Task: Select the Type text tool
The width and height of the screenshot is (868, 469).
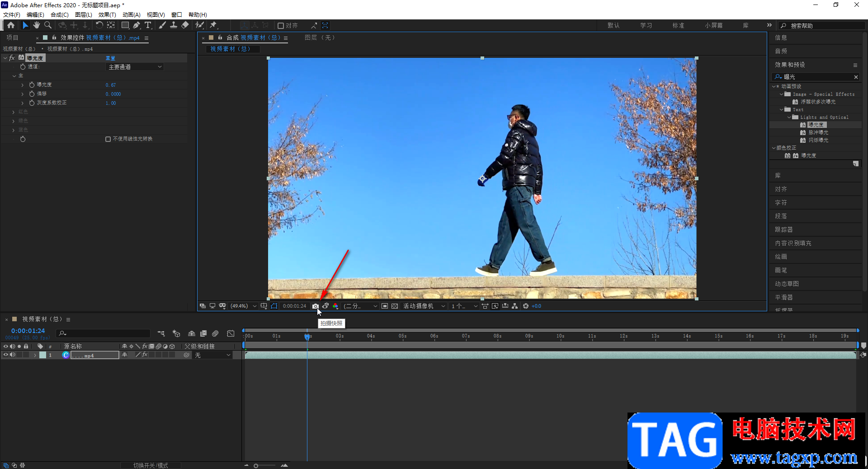Action: tap(148, 25)
